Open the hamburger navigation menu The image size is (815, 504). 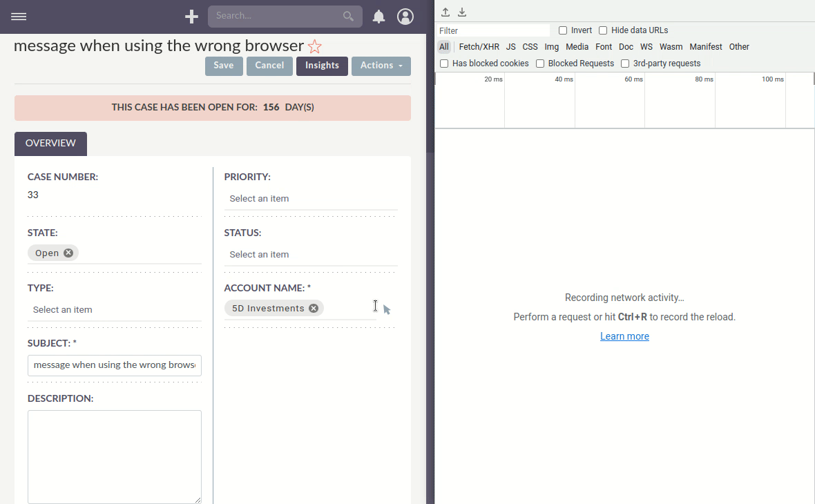[x=19, y=17]
